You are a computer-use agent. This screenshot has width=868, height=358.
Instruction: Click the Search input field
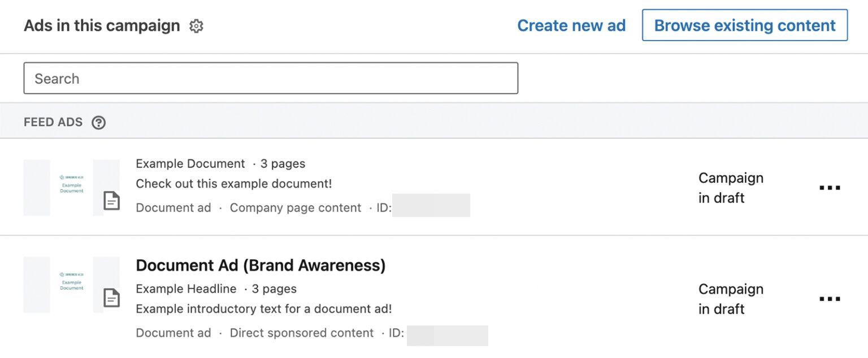click(271, 78)
